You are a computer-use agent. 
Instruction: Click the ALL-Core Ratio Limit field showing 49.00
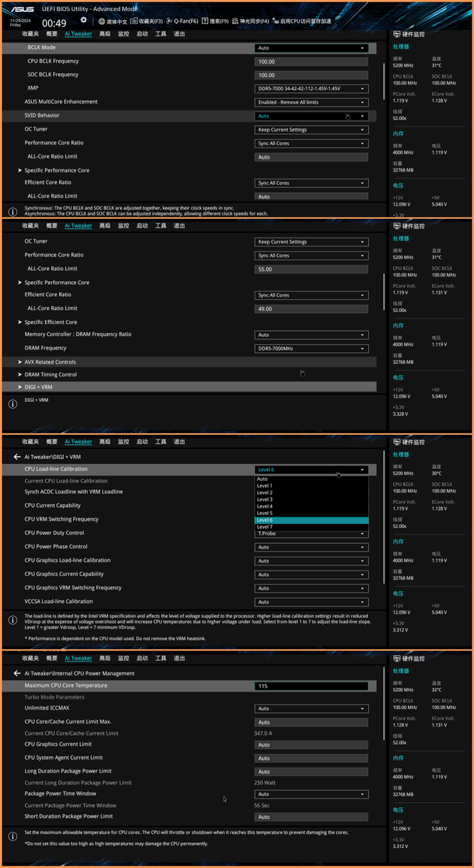pos(311,309)
